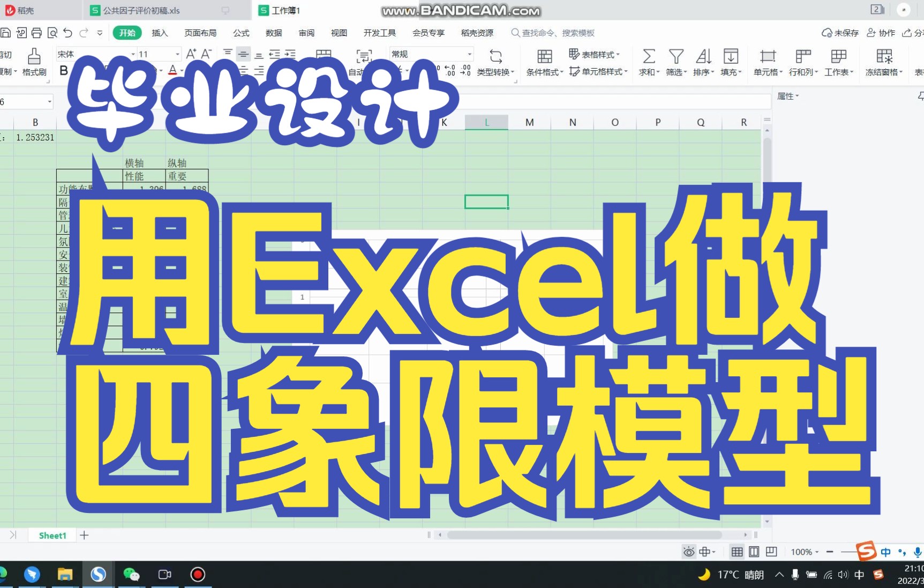
Task: Click the Conditional Formatting (条件格式) icon
Action: [545, 56]
